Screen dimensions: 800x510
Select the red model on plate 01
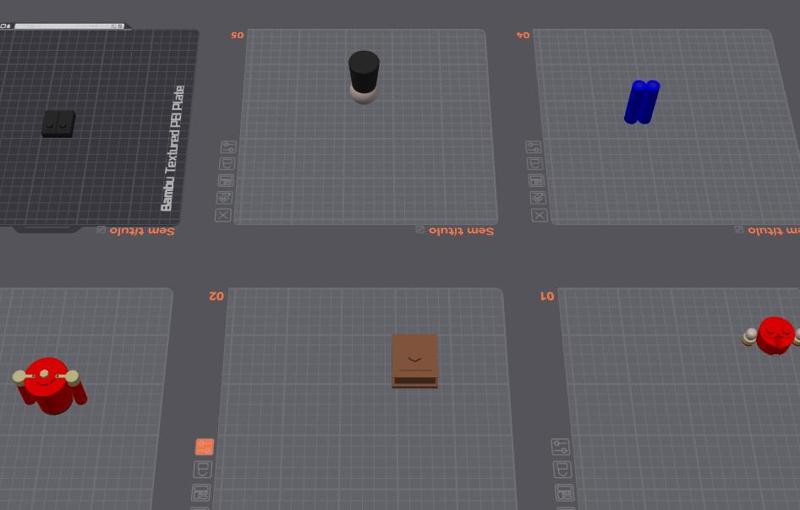tap(774, 335)
